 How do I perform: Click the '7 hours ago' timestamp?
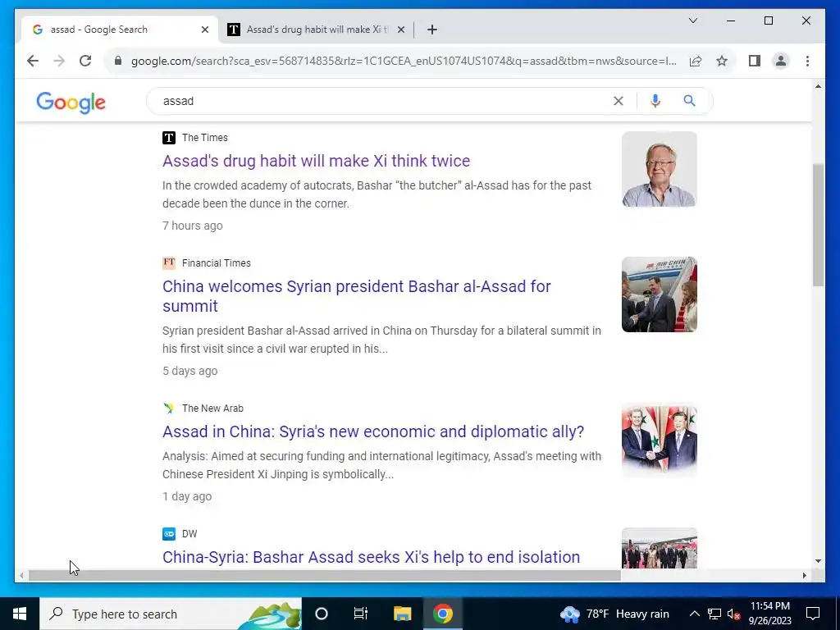click(192, 226)
